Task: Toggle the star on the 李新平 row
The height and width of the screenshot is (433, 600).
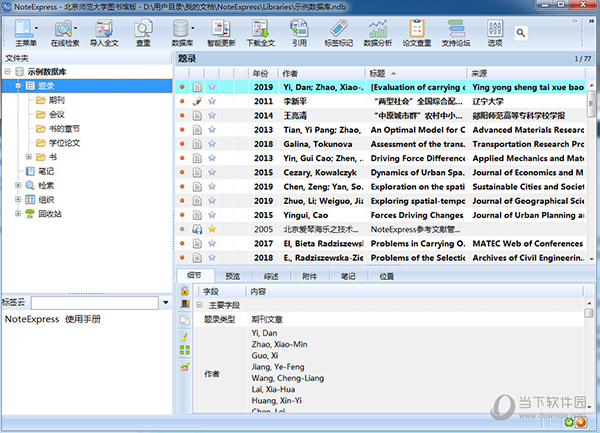Action: tap(212, 101)
